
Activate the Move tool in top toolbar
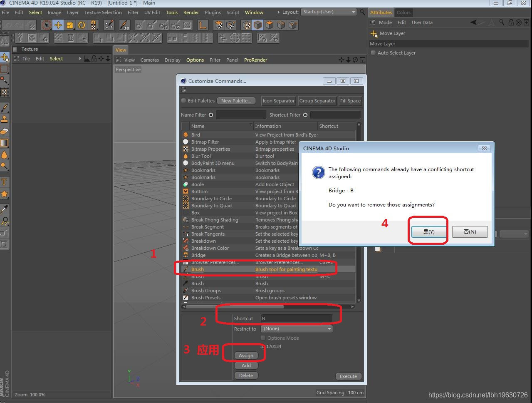click(58, 25)
